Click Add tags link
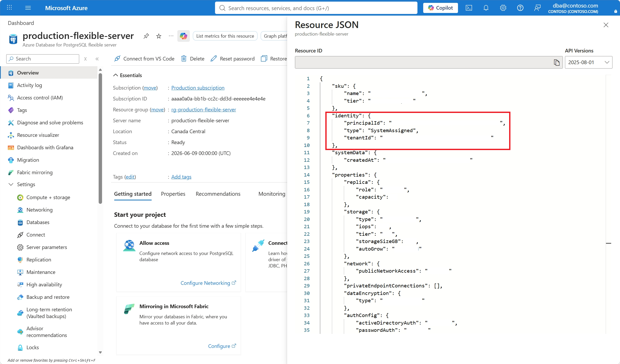Image resolution: width=620 pixels, height=364 pixels. tap(181, 177)
